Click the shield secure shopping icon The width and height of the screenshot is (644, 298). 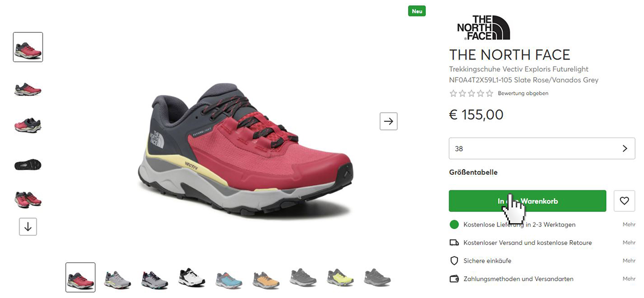(454, 260)
